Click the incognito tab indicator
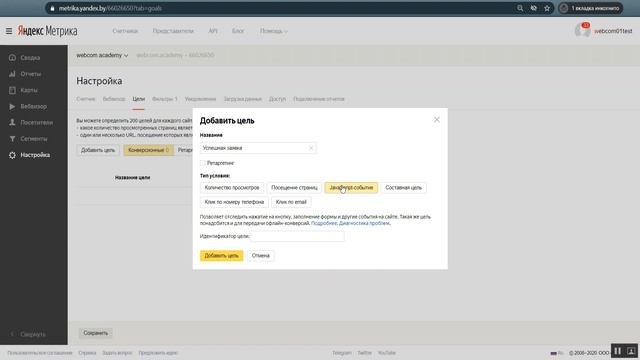 click(x=591, y=8)
